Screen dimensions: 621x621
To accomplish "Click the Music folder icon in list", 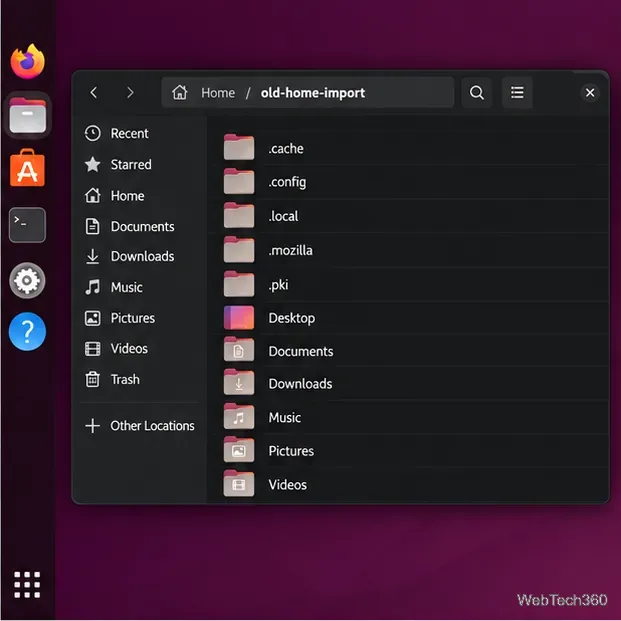I will 239,417.
